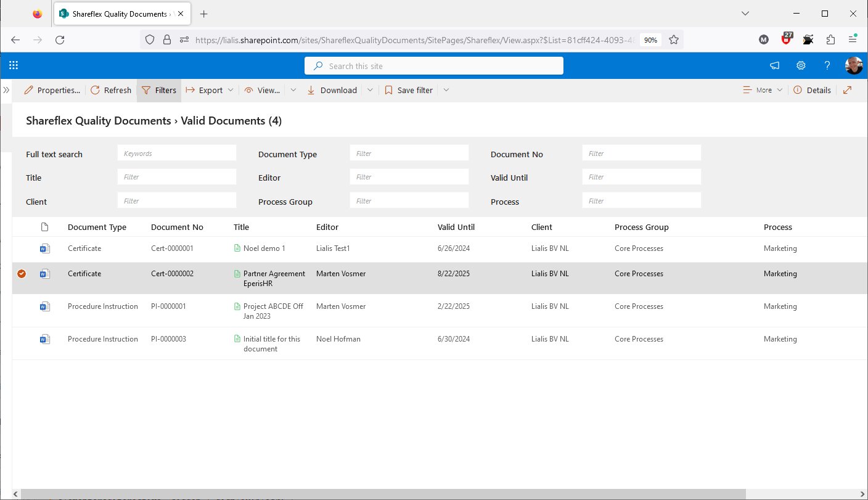Focus the Document No filter field
This screenshot has width=868, height=500.
(x=642, y=153)
